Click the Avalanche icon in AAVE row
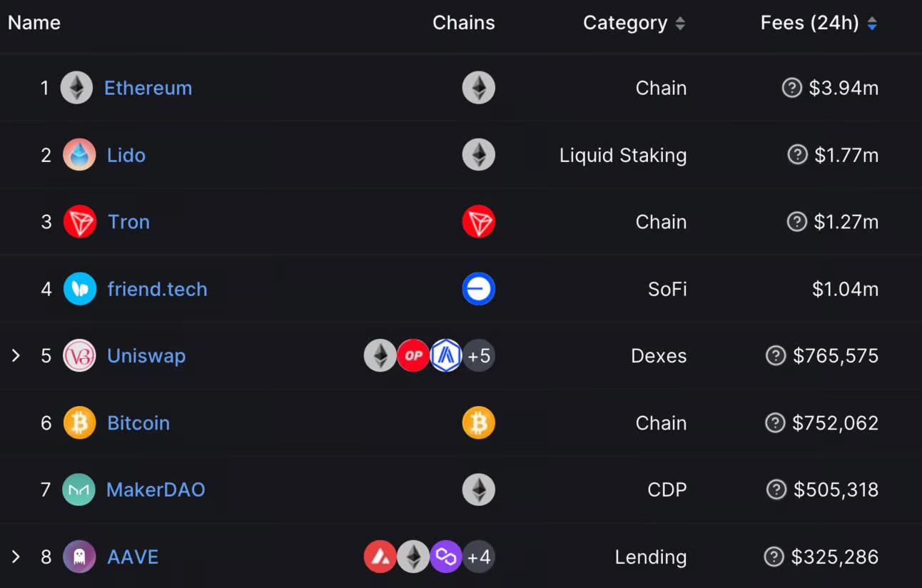 point(380,557)
